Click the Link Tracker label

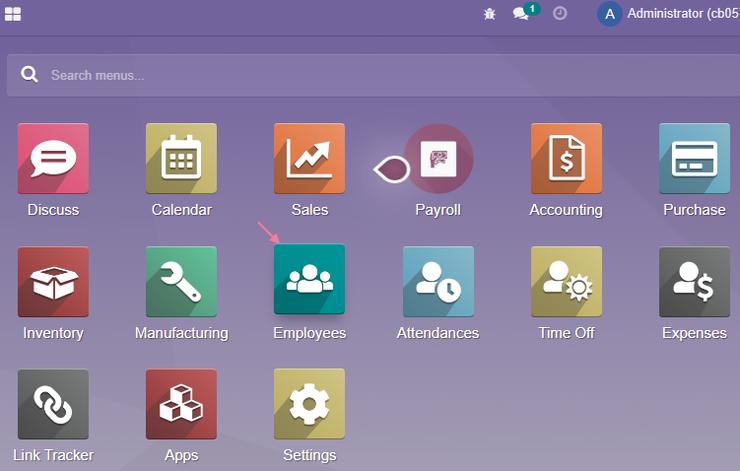coord(53,455)
